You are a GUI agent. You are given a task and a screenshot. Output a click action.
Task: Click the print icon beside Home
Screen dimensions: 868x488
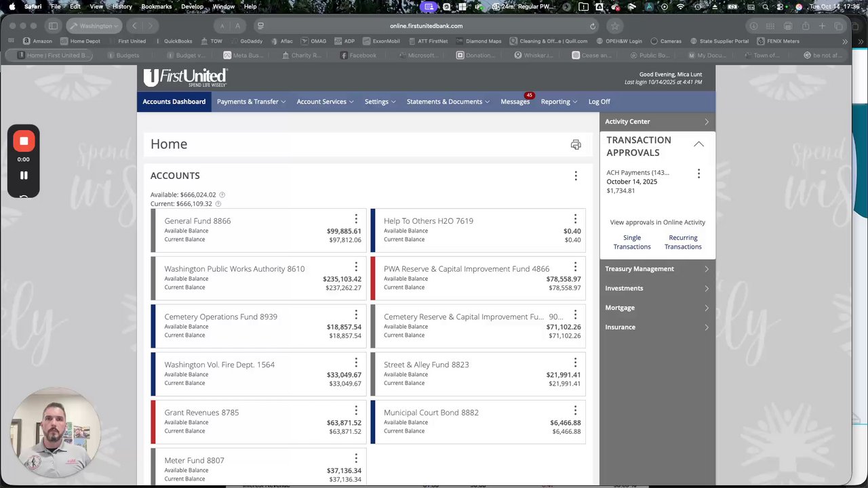(576, 144)
